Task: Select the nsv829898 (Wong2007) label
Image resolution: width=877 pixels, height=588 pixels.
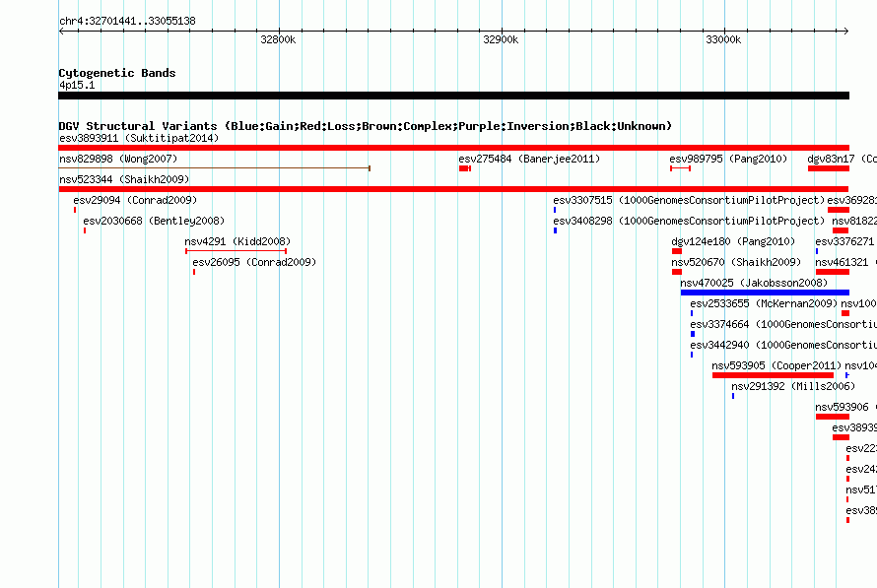Action: point(118,159)
